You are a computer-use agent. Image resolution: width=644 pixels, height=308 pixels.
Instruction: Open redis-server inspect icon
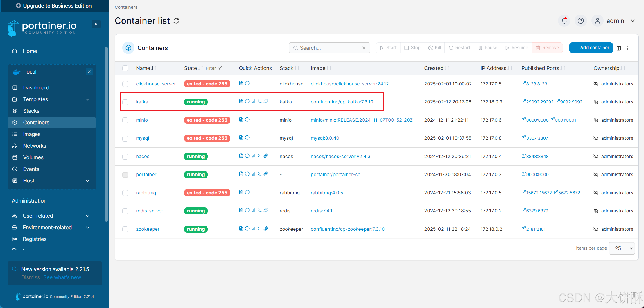[x=247, y=210]
